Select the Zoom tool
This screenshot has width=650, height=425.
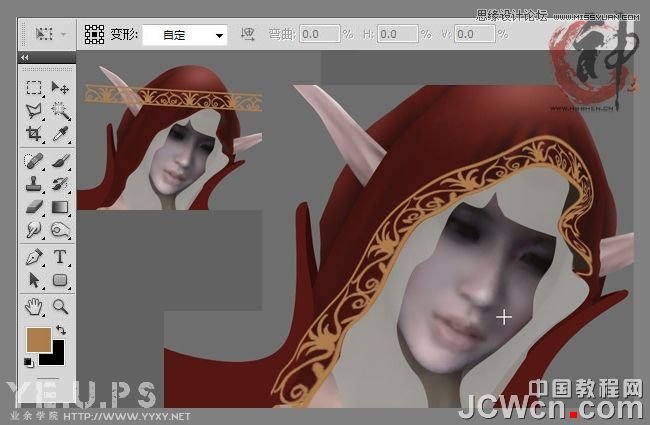point(60,307)
